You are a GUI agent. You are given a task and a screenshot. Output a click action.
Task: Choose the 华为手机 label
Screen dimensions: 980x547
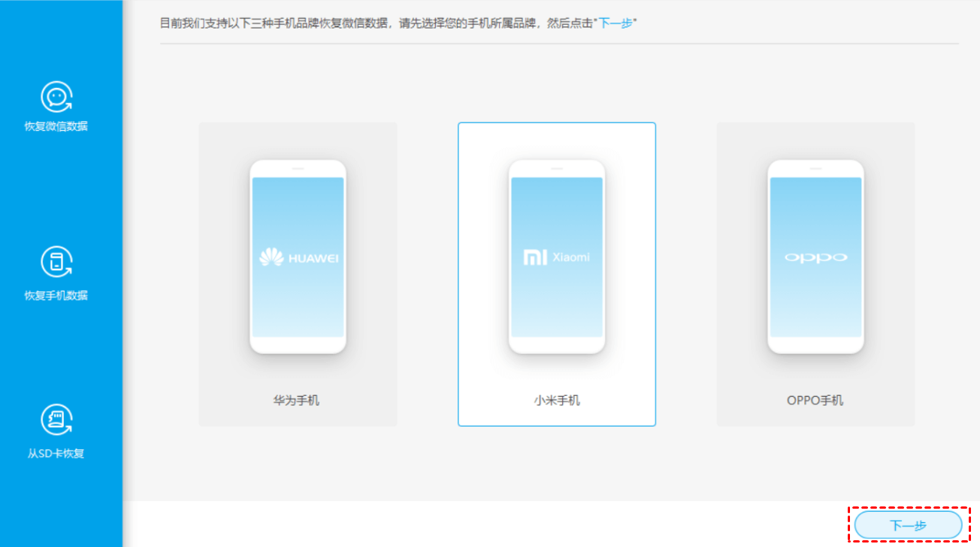pos(296,400)
